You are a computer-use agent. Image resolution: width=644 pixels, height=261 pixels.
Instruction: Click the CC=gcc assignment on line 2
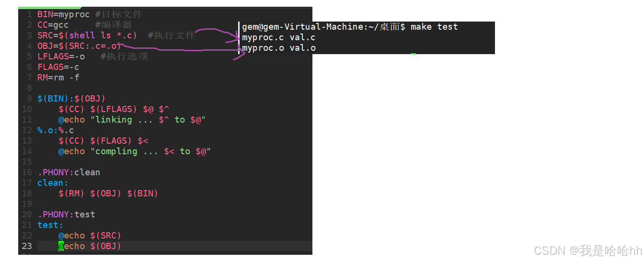53,25
